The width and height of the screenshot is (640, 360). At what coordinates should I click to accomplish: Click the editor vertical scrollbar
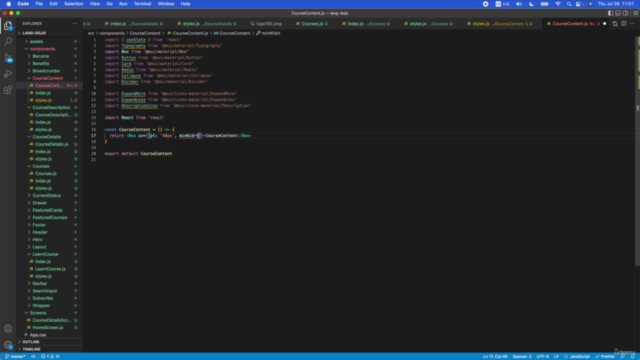[x=638, y=151]
